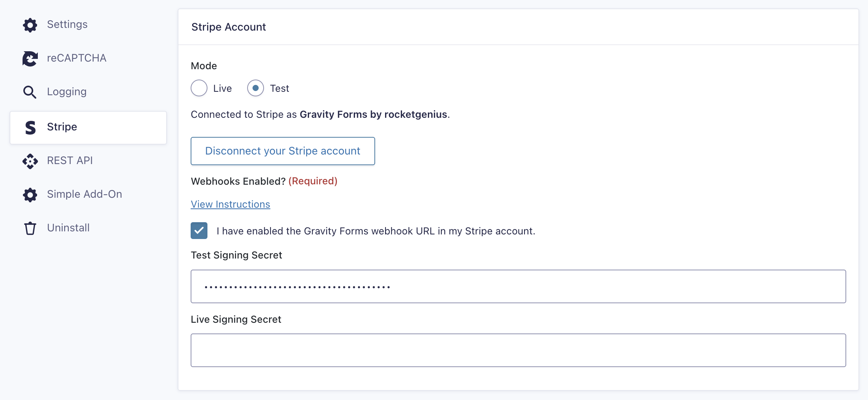Select the Live mode radio button
Viewport: 868px width, 400px height.
pyautogui.click(x=199, y=88)
